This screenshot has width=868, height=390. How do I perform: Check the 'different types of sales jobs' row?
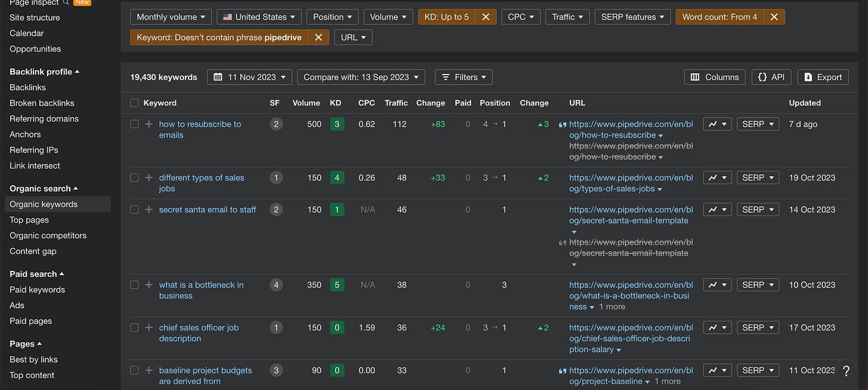click(134, 178)
